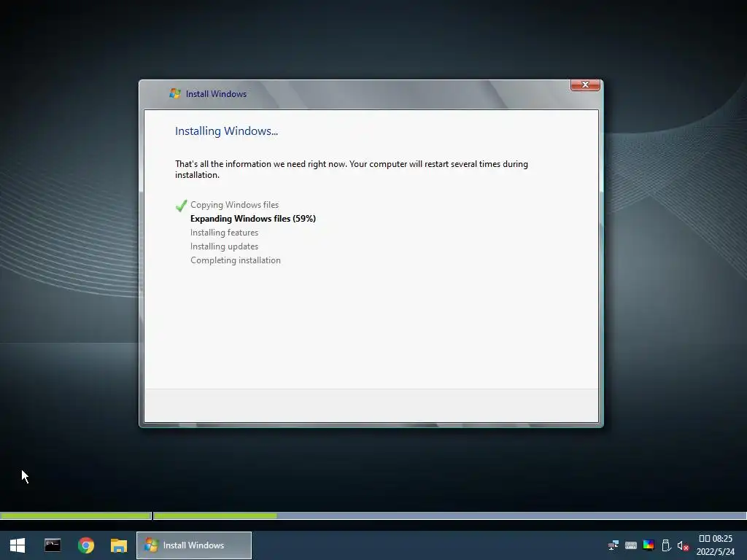Screen dimensions: 747x560
Task: Click the 'Installing Windows...' heading
Action: [x=226, y=131]
